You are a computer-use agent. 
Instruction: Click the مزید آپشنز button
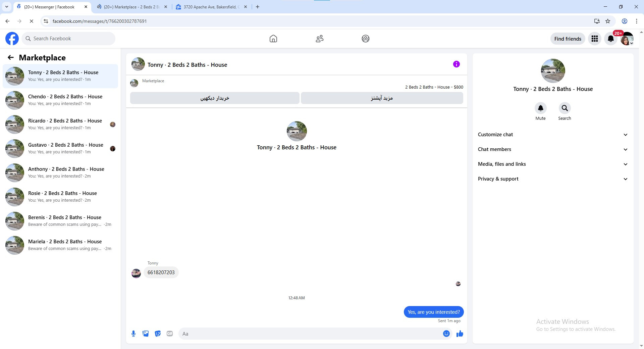382,98
